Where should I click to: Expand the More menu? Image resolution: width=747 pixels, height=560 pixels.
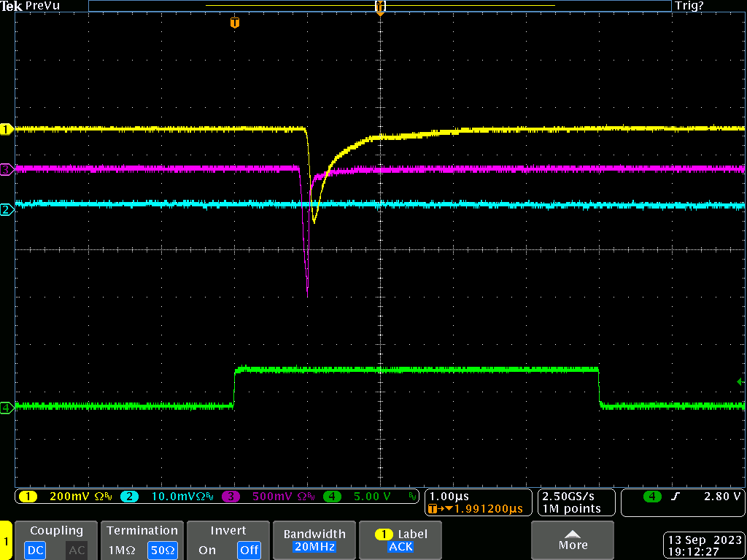[x=573, y=540]
